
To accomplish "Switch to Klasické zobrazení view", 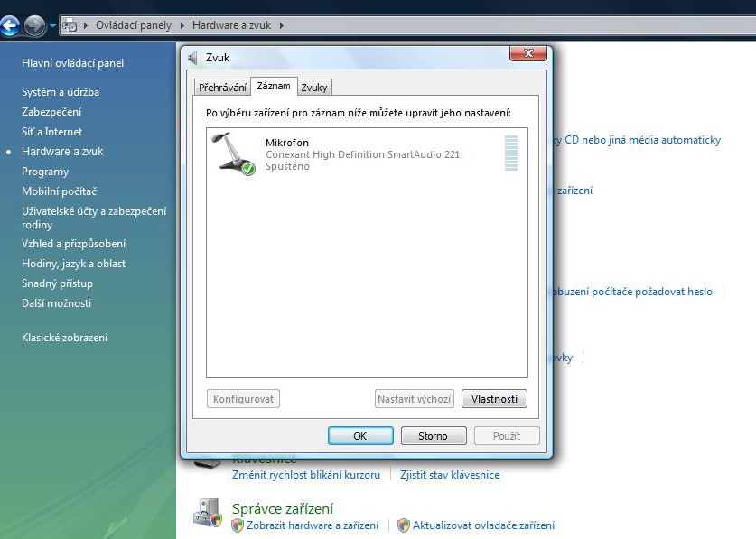I will click(x=64, y=338).
